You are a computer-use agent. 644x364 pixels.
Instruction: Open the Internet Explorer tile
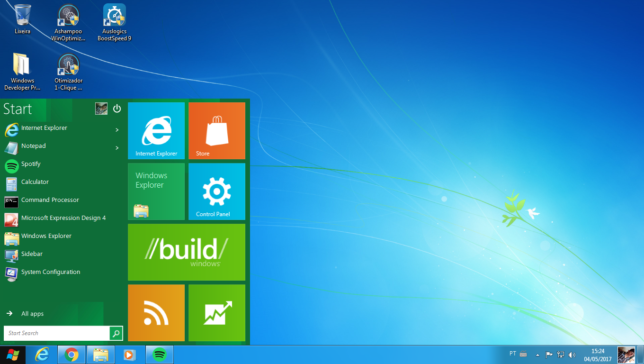[x=156, y=131]
